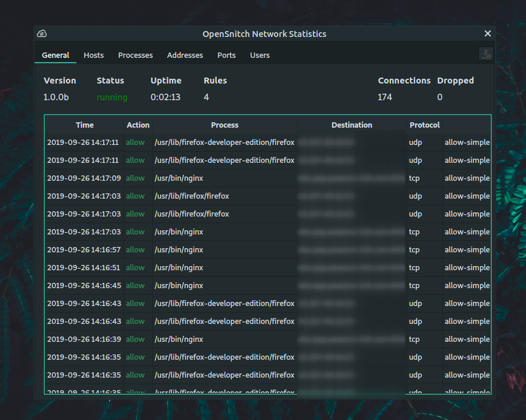
Task: Sort by the Process column header
Action: (224, 125)
